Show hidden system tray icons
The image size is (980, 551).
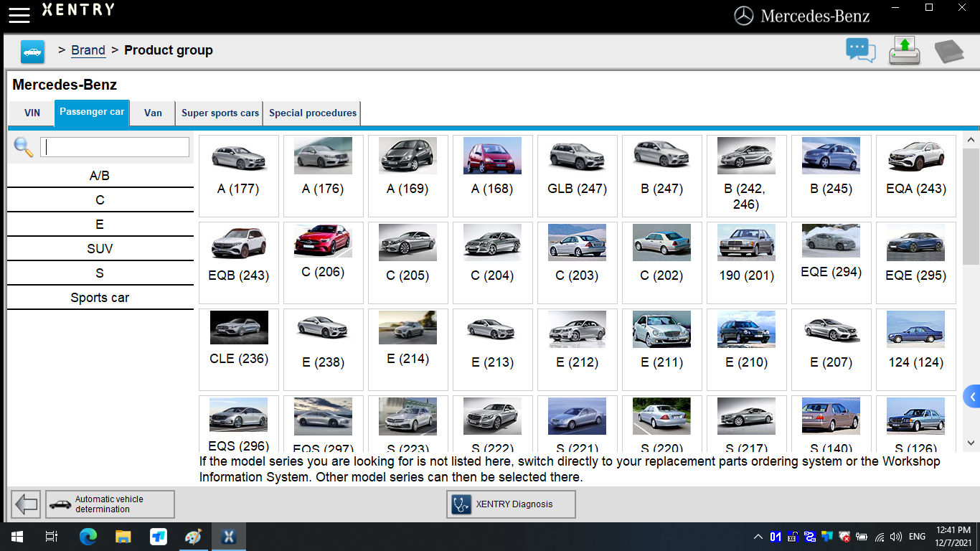(758, 537)
